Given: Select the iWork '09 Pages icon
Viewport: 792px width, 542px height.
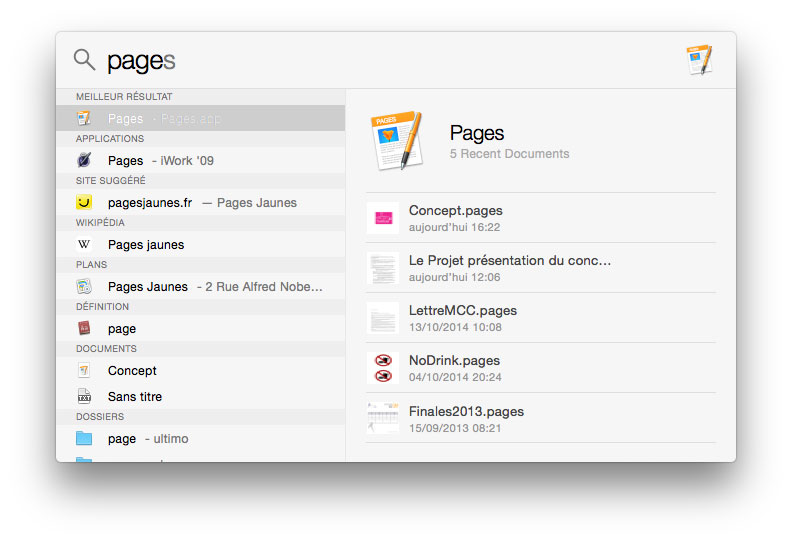Looking at the screenshot, I should [84, 160].
